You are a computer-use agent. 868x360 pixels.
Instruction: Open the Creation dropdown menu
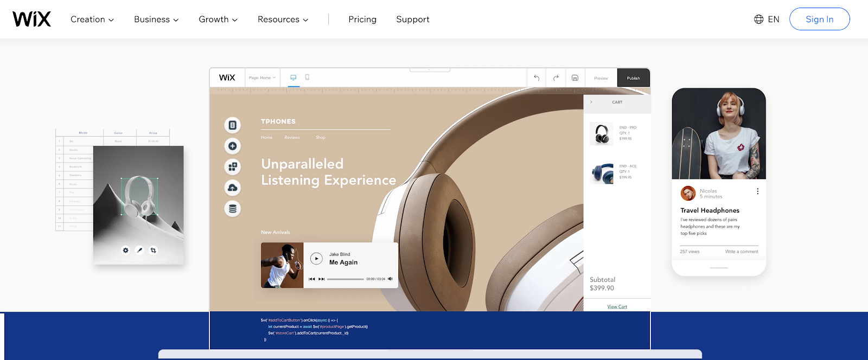point(92,20)
